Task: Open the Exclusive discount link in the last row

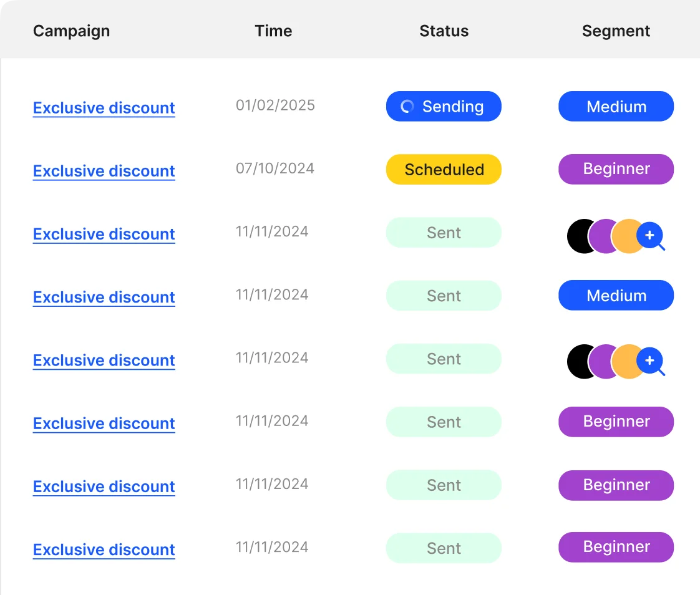Action: click(104, 549)
